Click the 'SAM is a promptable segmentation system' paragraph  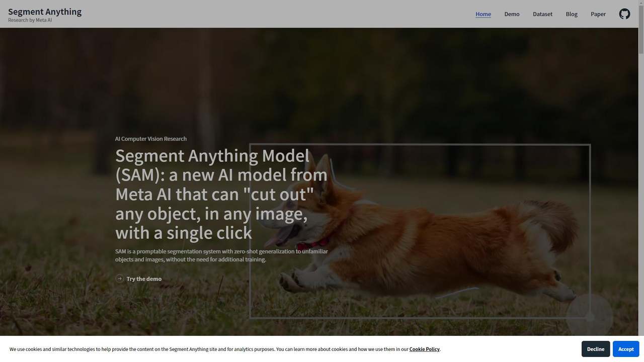point(221,255)
